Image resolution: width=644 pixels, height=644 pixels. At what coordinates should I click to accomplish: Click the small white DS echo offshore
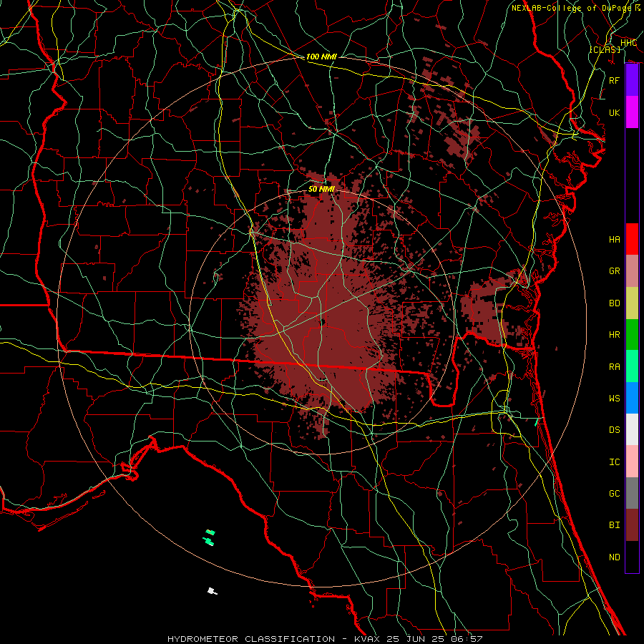coord(212,591)
